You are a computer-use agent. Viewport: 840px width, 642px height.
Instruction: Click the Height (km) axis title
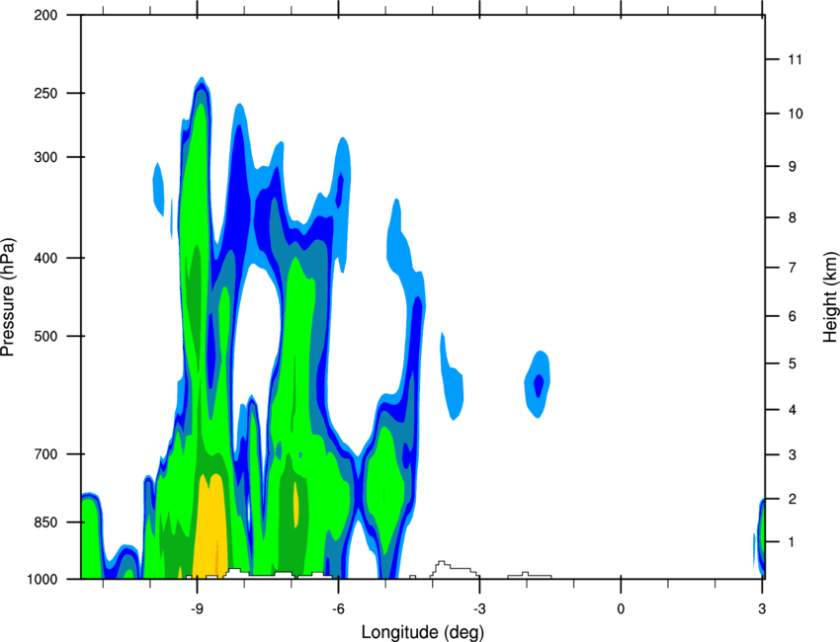830,296
